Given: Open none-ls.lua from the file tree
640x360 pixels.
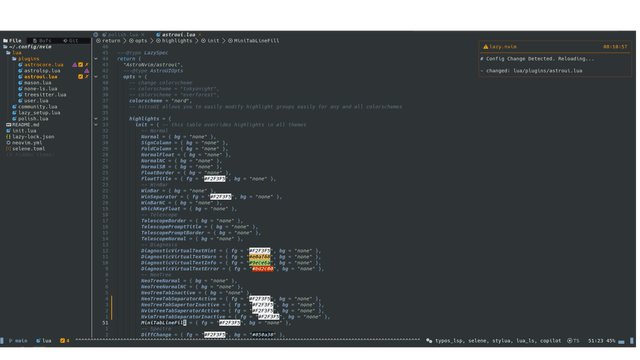Looking at the screenshot, I should [38, 89].
